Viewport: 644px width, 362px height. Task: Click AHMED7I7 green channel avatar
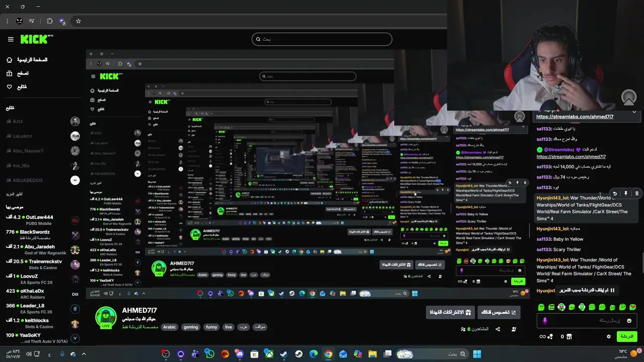[x=106, y=318]
